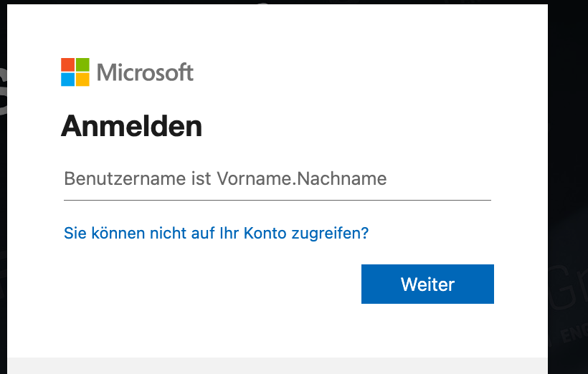Click the underline beneath the username field
This screenshot has height=374, width=588.
pos(277,200)
